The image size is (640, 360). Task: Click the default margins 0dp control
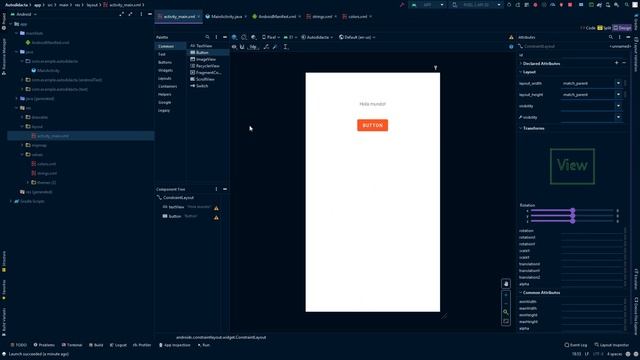(253, 47)
